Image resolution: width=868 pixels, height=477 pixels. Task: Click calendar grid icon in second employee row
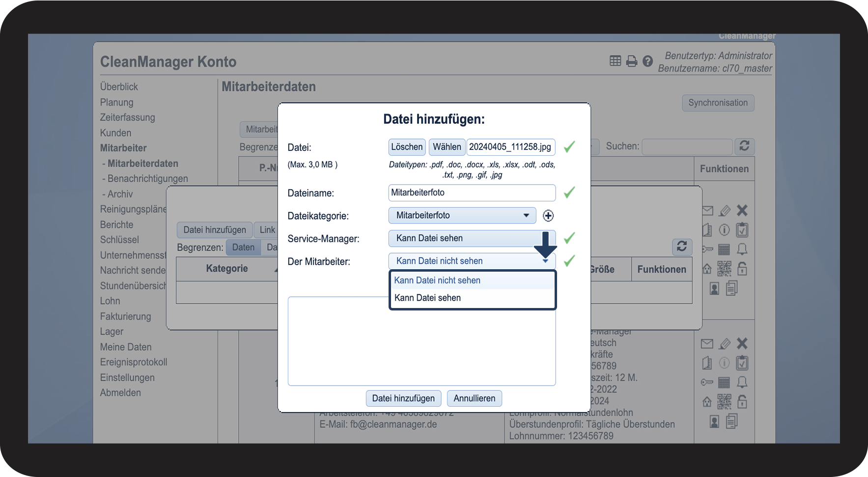tap(724, 382)
